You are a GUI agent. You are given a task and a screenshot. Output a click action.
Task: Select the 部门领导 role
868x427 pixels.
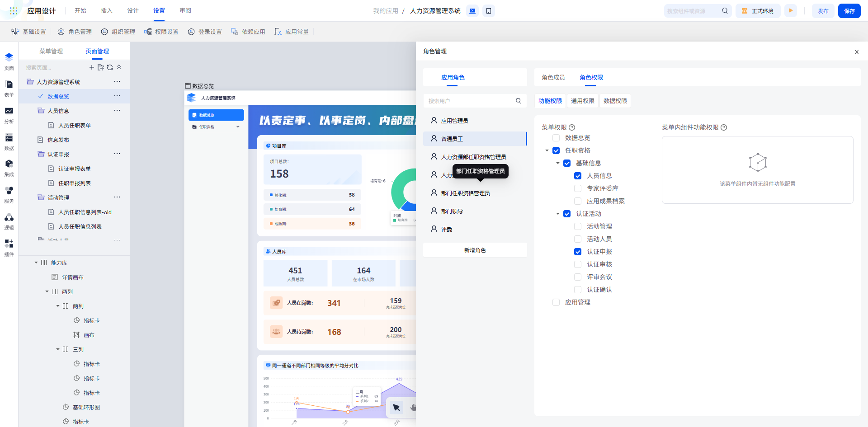pyautogui.click(x=452, y=211)
